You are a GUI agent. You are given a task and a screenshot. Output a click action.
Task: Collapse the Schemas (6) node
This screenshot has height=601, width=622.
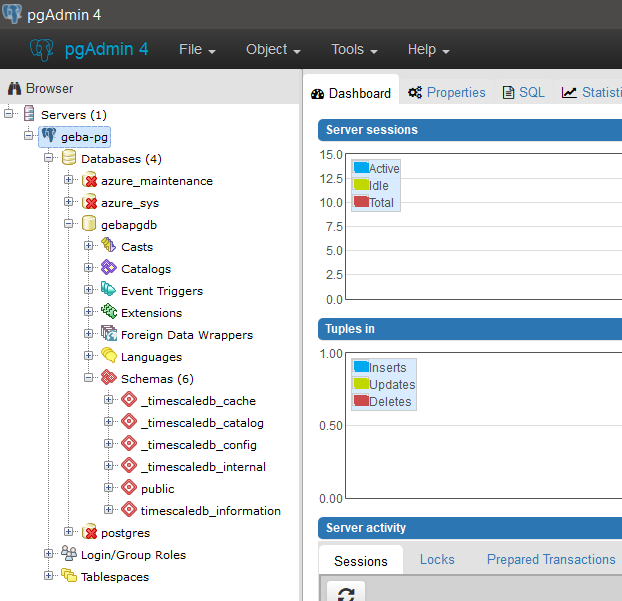pyautogui.click(x=89, y=378)
